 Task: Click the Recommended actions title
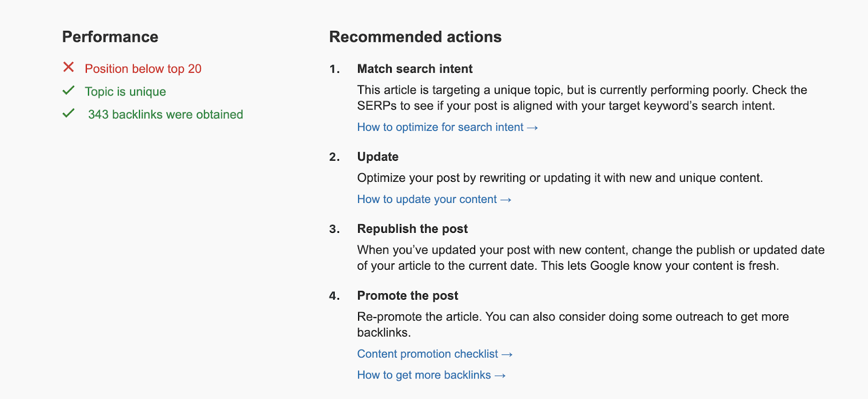click(415, 37)
